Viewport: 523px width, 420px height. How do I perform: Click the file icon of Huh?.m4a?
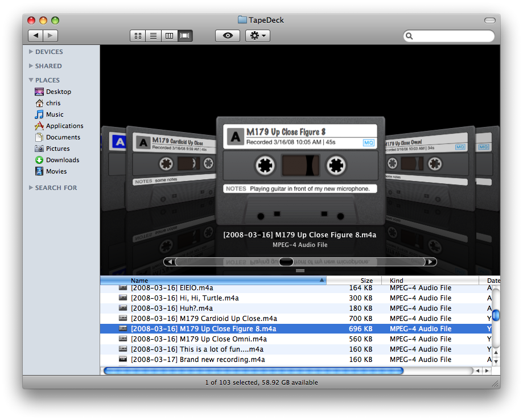(x=123, y=308)
